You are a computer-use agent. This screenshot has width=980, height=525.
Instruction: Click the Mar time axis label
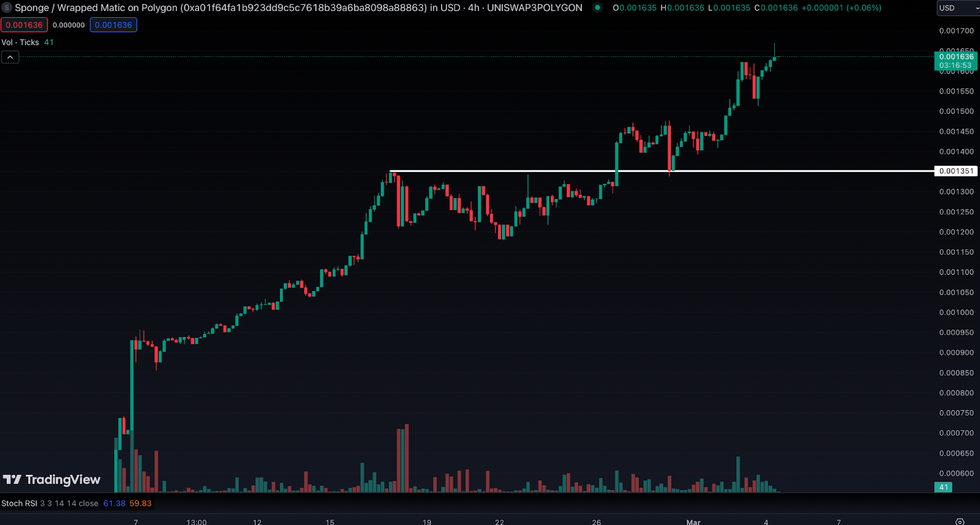(693, 522)
